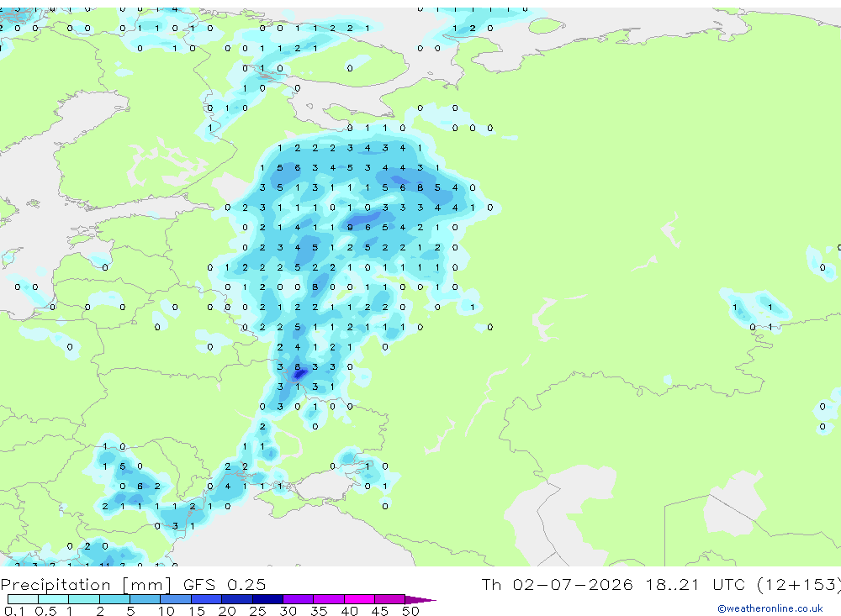The width and height of the screenshot is (841, 616).
Task: Pick the 15–20 mm legend color swatch
Action: [x=207, y=599]
